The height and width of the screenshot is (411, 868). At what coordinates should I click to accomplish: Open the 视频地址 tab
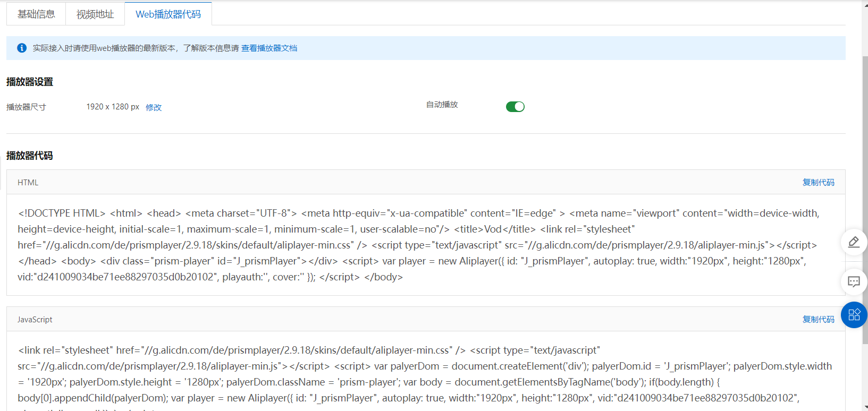click(95, 14)
